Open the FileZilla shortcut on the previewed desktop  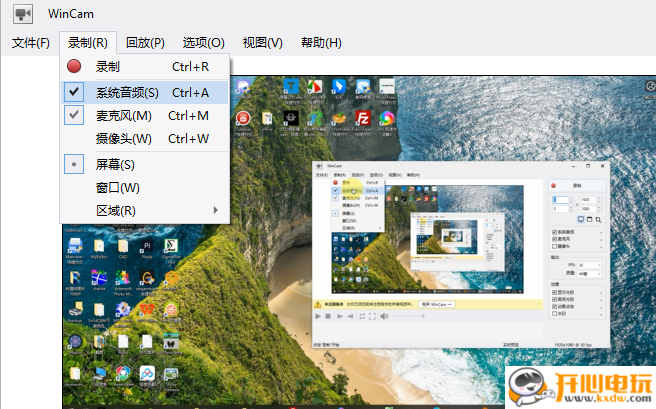(x=363, y=118)
